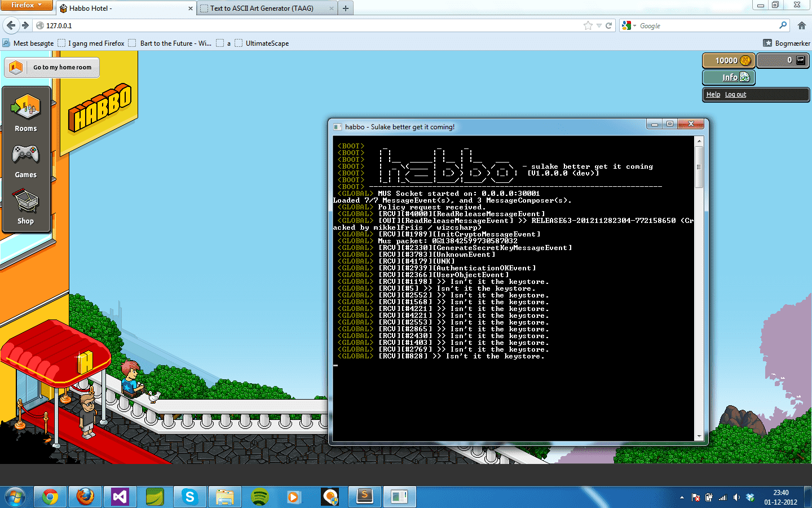This screenshot has height=508, width=812.
Task: Open the Google search engine dropdown
Action: (x=629, y=25)
